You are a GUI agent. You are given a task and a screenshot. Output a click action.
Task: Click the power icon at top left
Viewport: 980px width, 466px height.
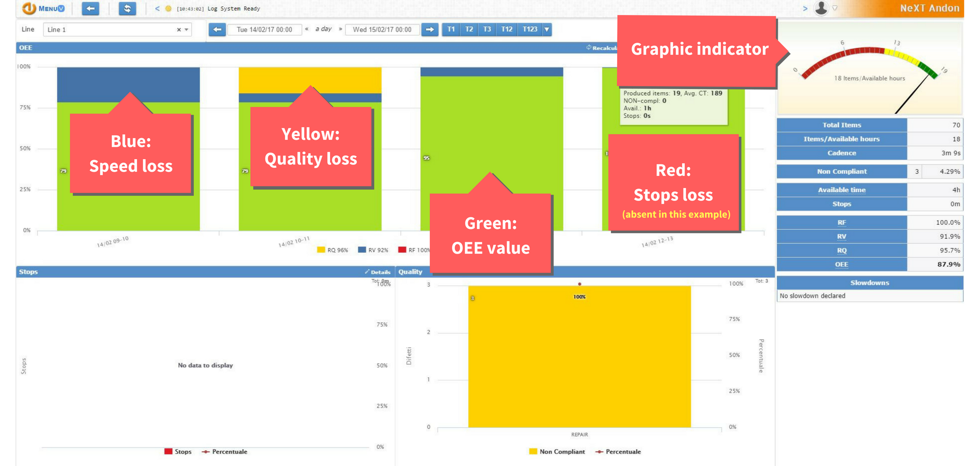28,8
